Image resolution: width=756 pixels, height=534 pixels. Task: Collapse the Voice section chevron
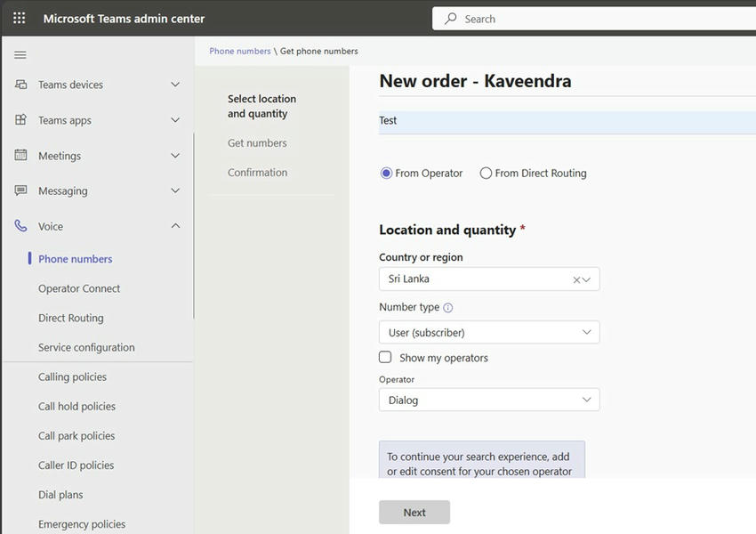(x=175, y=226)
